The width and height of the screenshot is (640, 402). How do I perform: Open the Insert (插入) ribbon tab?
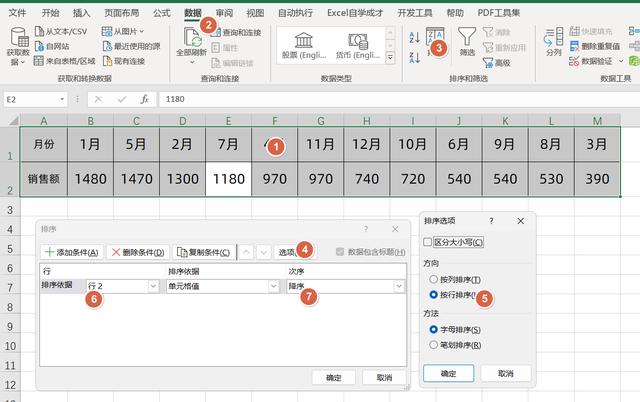coord(82,13)
